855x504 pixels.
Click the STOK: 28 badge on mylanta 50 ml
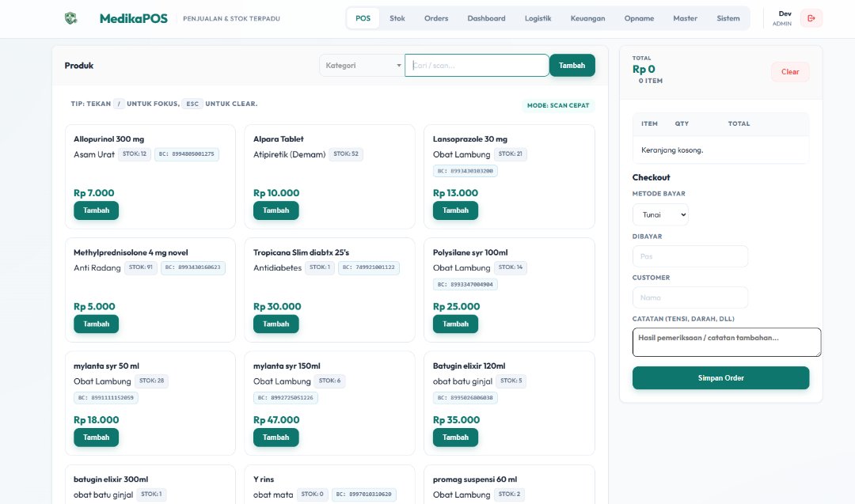(x=151, y=381)
